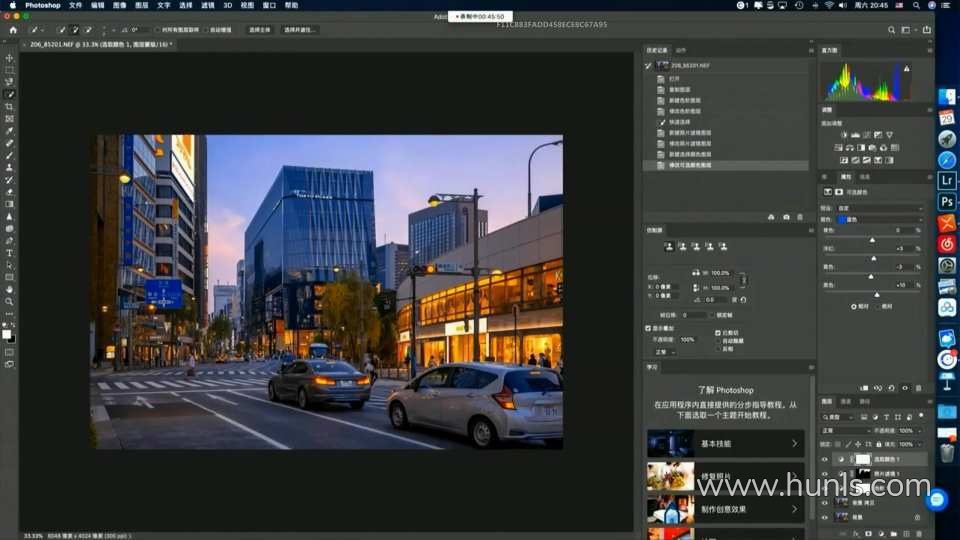960x540 pixels.
Task: Open Lightroom from the Dock
Action: (947, 181)
